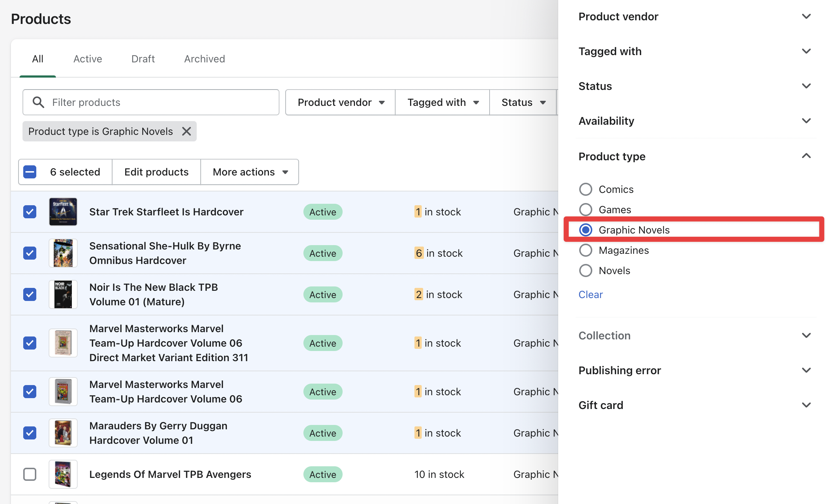Open the More actions dropdown
The image size is (826, 504).
click(250, 172)
